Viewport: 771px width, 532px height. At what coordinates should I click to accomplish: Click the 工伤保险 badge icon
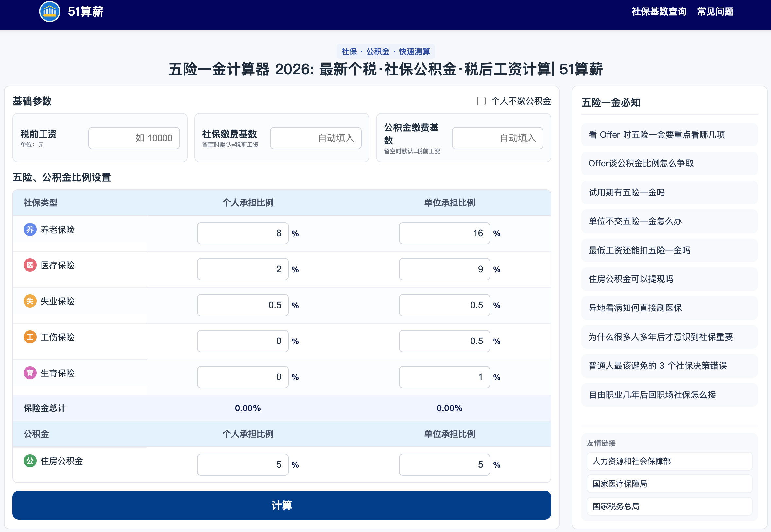pos(30,337)
